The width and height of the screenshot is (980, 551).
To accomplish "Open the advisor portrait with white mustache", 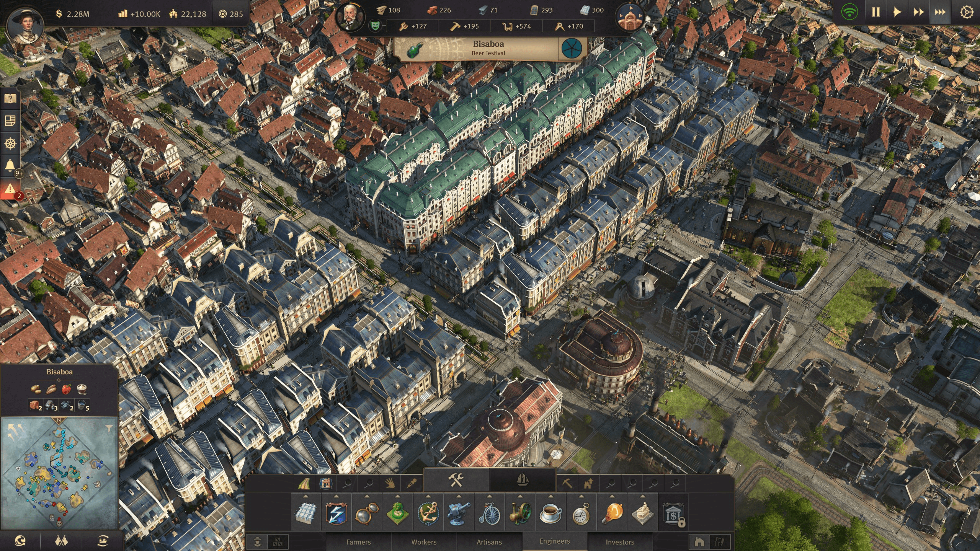I will pyautogui.click(x=350, y=17).
